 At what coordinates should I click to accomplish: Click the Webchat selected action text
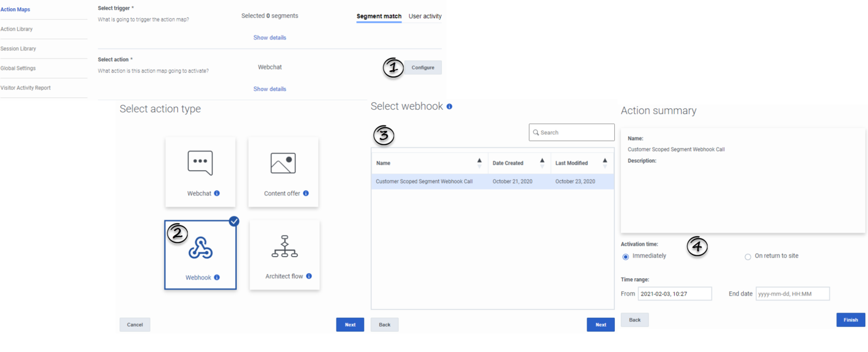[x=270, y=67]
